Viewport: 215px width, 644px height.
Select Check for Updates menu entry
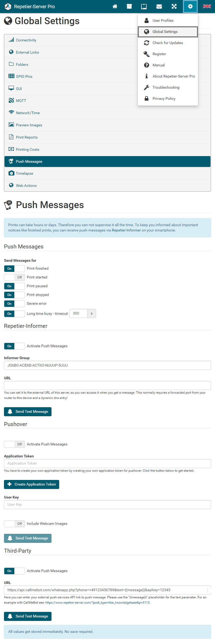point(167,43)
